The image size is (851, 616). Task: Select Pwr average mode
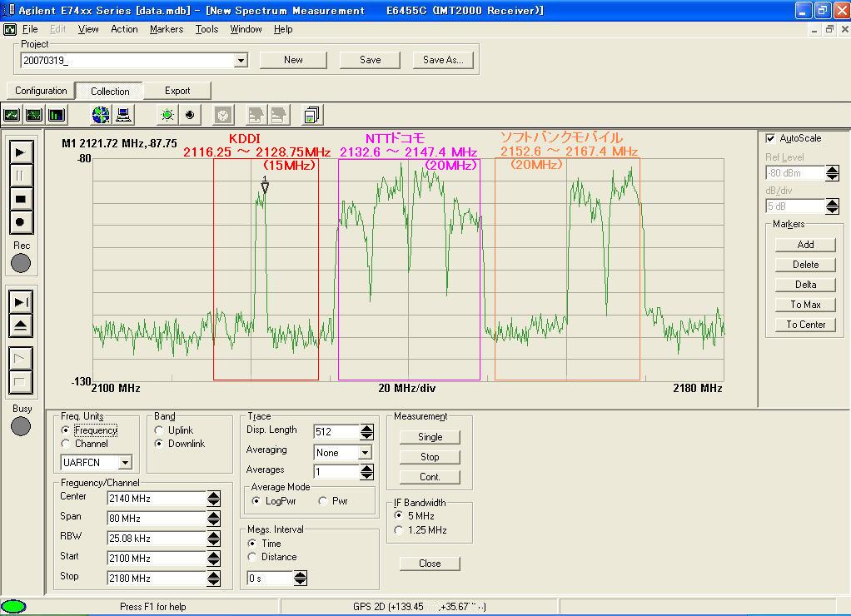coord(323,501)
